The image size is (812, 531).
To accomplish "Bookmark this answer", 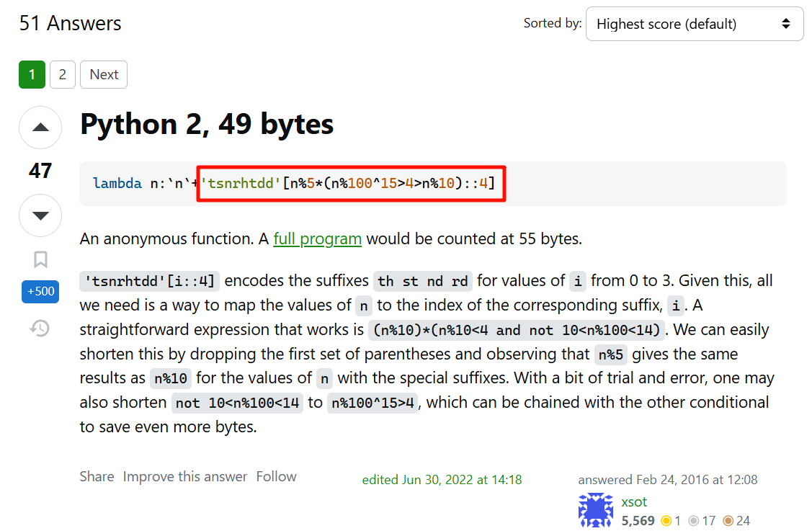I will pyautogui.click(x=40, y=259).
